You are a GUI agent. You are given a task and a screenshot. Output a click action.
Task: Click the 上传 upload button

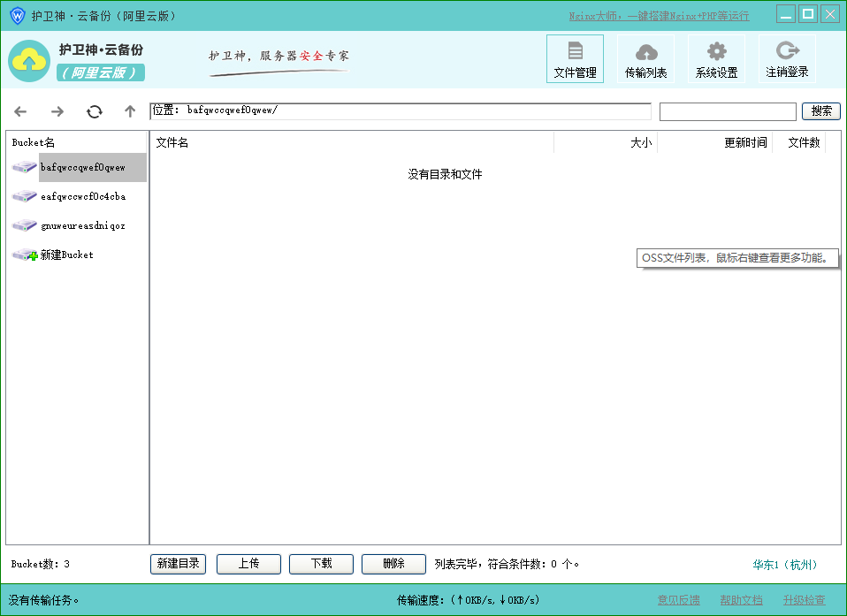coord(248,564)
